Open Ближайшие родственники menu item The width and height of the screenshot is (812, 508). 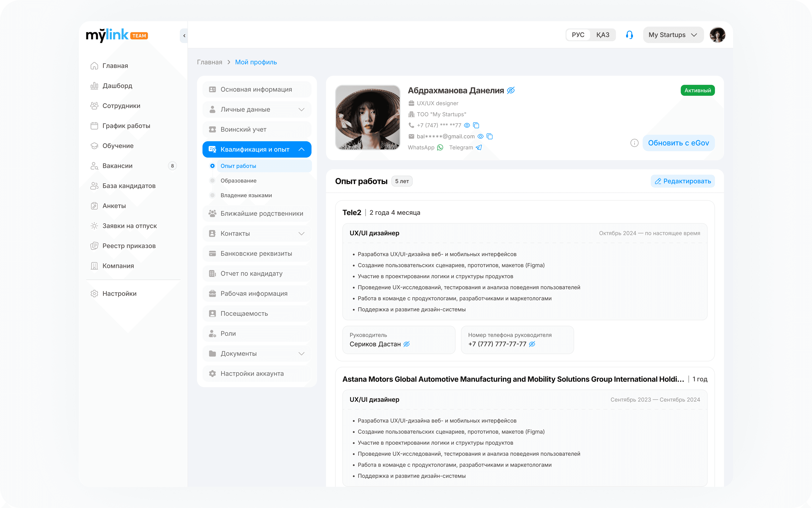[x=257, y=214]
